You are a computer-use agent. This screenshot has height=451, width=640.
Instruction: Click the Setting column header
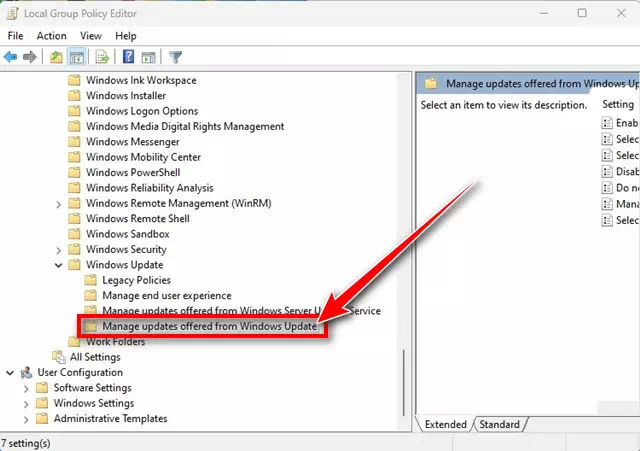click(x=619, y=104)
